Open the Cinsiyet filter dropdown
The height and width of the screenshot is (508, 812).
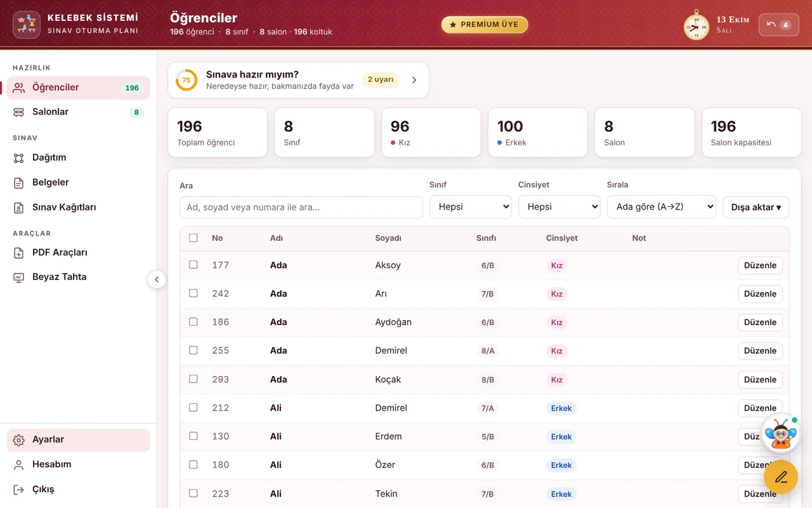point(560,207)
